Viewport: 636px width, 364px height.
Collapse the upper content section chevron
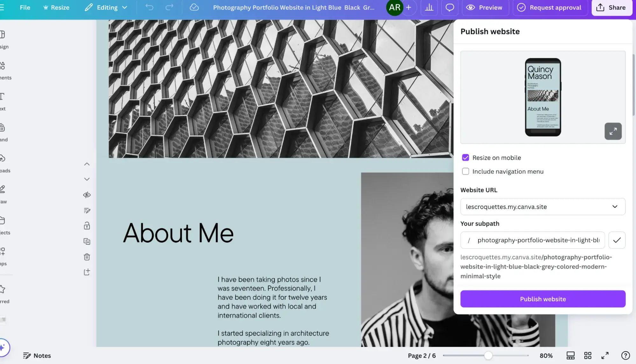(87, 164)
